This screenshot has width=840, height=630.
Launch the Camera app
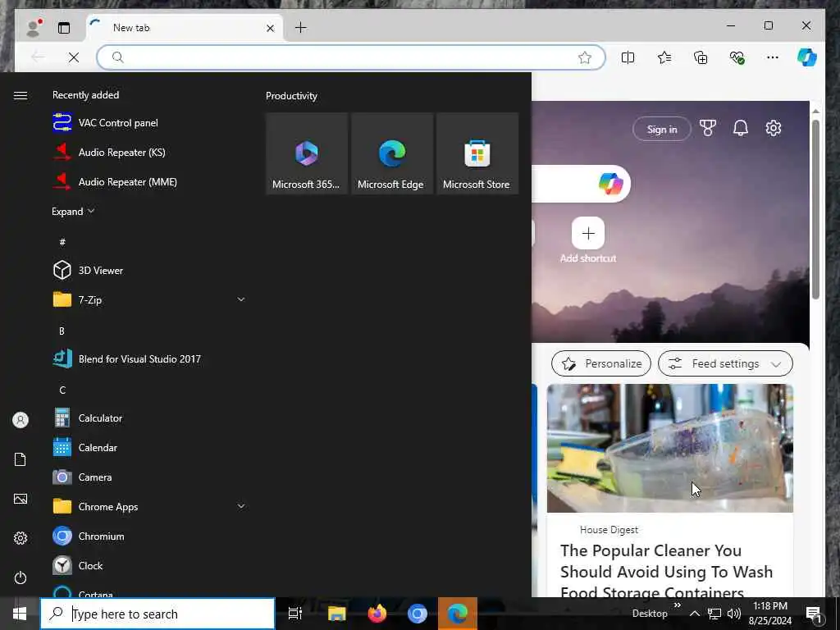click(149, 477)
